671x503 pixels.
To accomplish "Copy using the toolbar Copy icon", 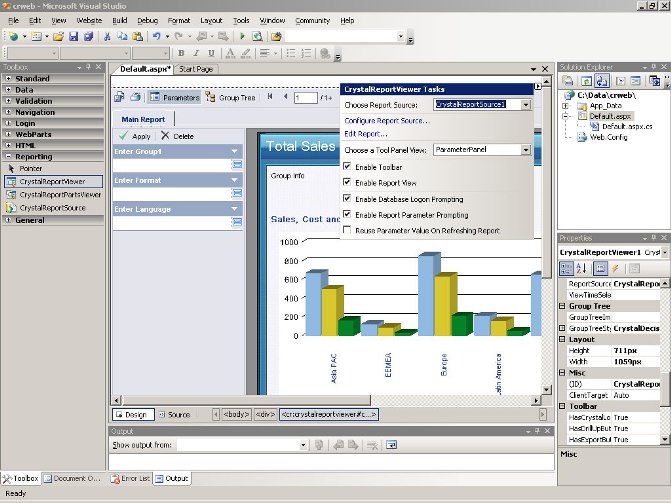I will click(x=122, y=36).
